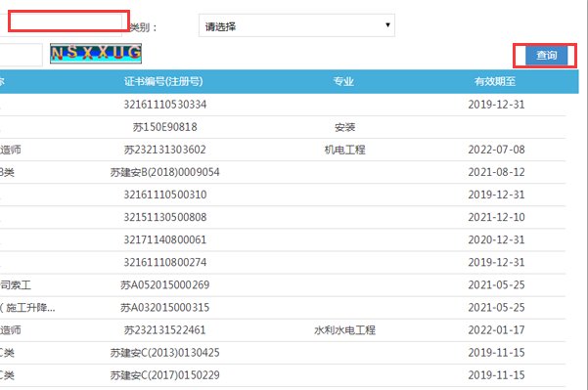588x390 pixels.
Task: Select certificate number 32171140800061
Action: coord(165,239)
